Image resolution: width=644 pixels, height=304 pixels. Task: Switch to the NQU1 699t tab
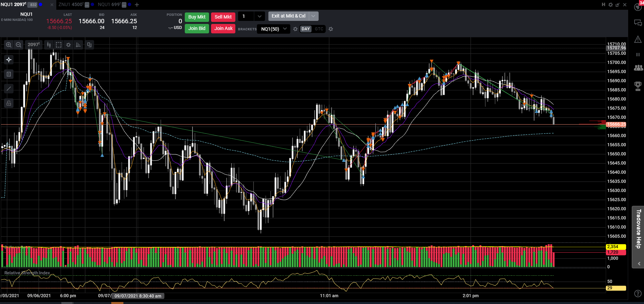pyautogui.click(x=109, y=4)
